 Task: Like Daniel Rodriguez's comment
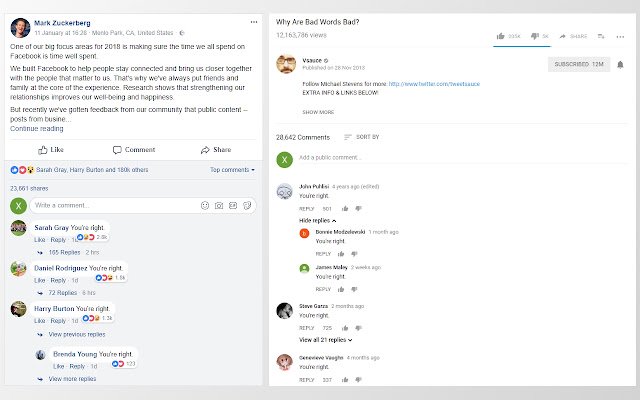(x=40, y=280)
